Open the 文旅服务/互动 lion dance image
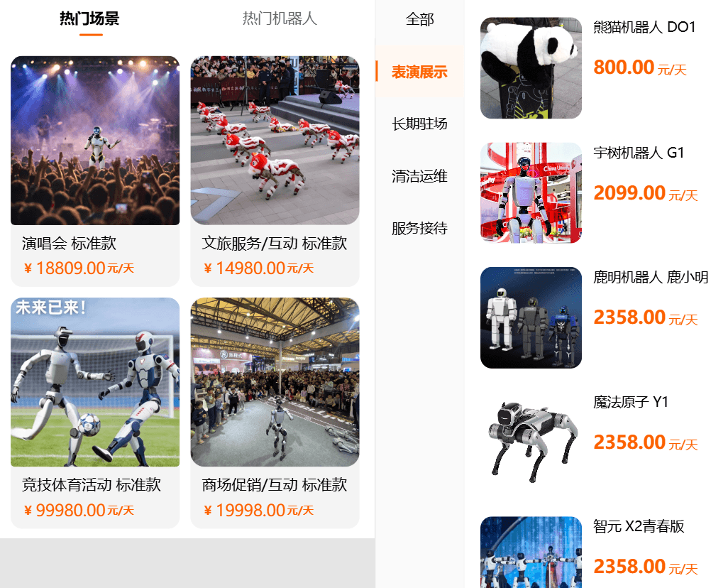The height and width of the screenshot is (588, 728). [x=275, y=141]
